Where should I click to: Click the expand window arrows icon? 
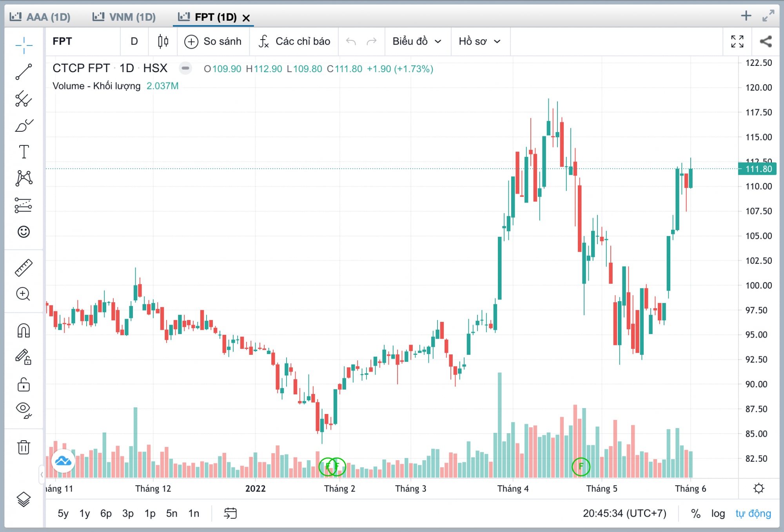[768, 16]
